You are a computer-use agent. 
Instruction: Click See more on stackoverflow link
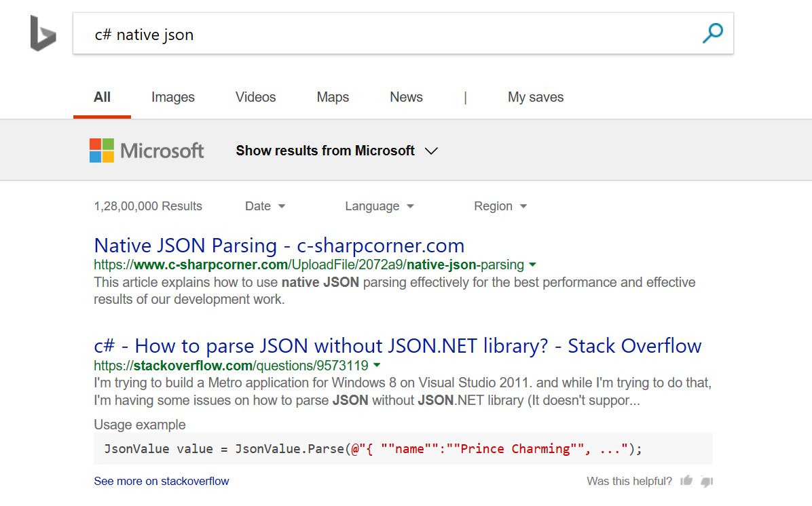click(162, 481)
